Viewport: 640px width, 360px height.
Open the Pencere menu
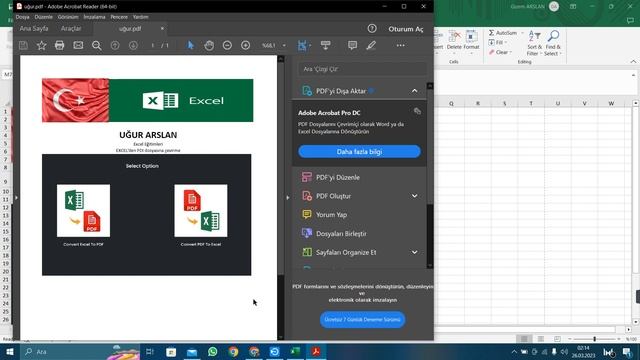point(119,17)
